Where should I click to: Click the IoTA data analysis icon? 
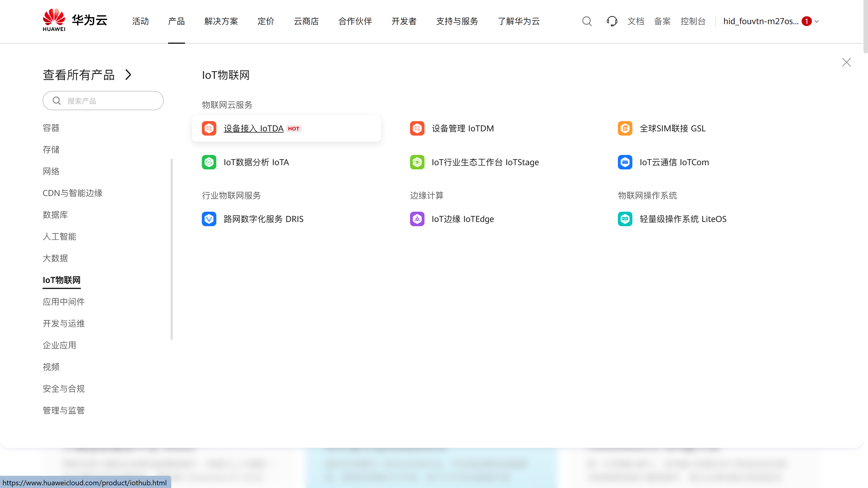pos(209,162)
